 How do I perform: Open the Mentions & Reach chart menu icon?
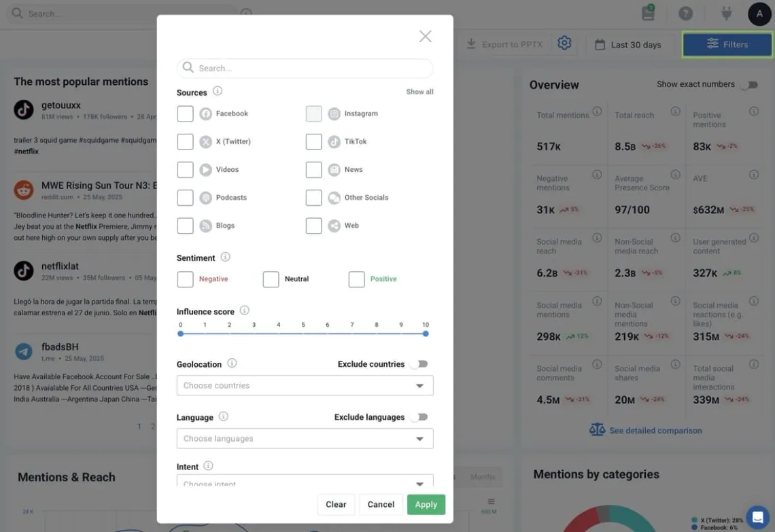click(491, 501)
